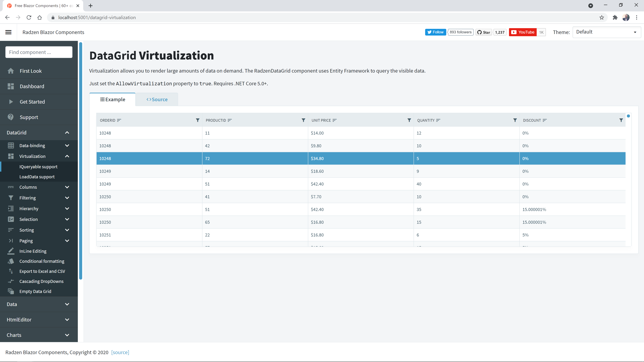Open the hamburger sidebar menu icon
Screen dimensions: 644x362
pyautogui.click(x=8, y=32)
